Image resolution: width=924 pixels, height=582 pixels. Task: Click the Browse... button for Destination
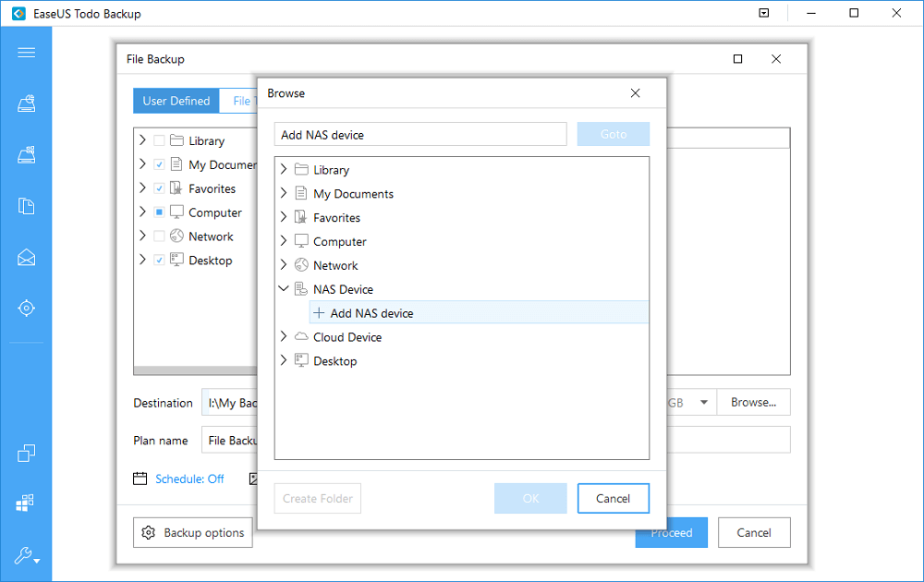(753, 403)
